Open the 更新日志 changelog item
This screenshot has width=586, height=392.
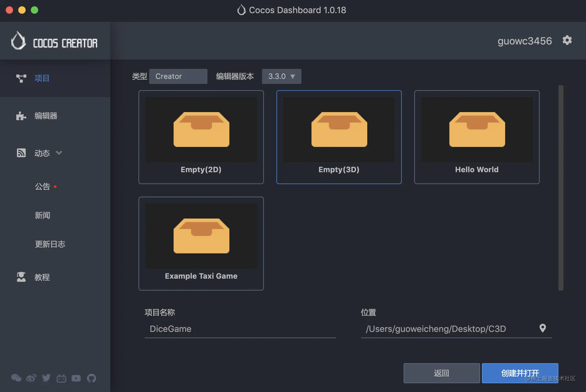point(50,244)
